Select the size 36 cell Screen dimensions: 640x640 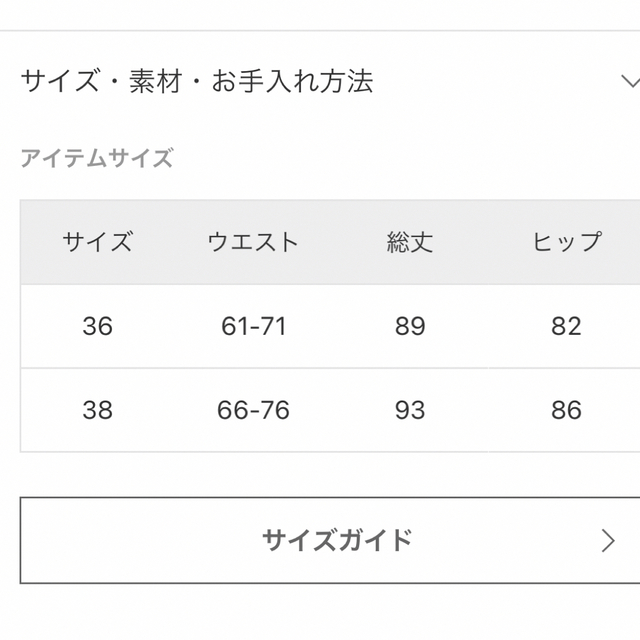click(x=98, y=326)
